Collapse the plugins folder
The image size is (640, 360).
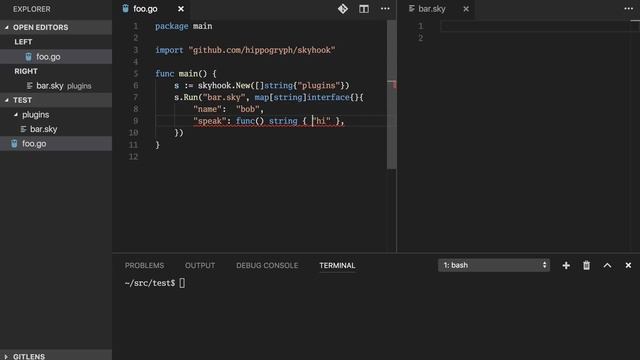[x=56, y=115]
